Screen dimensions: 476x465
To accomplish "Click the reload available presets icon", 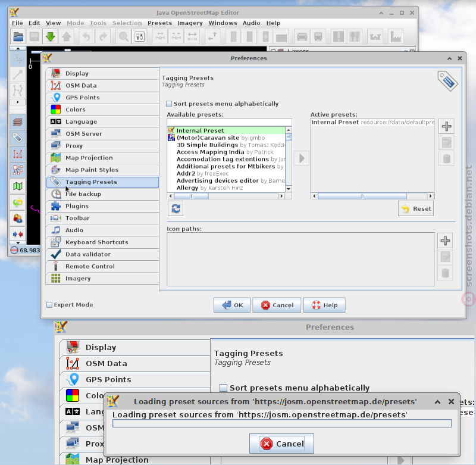I will pyautogui.click(x=176, y=208).
